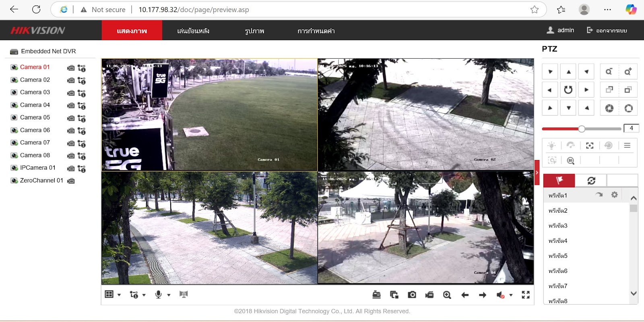Pan the PTZ camera right
The image size is (644, 322).
click(x=586, y=90)
